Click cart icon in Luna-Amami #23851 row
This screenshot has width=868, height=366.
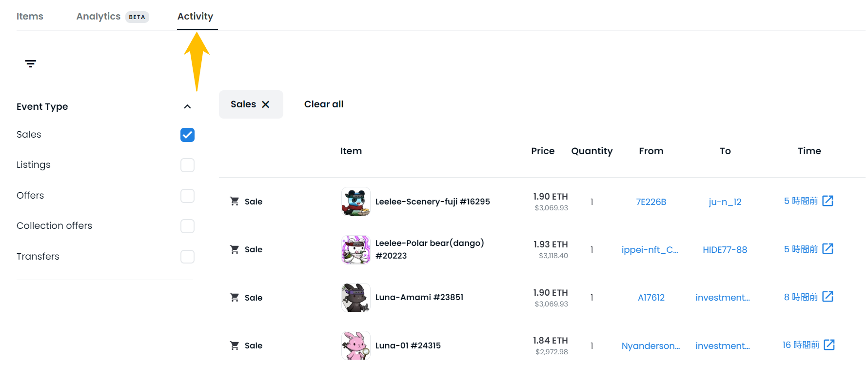pyautogui.click(x=235, y=297)
